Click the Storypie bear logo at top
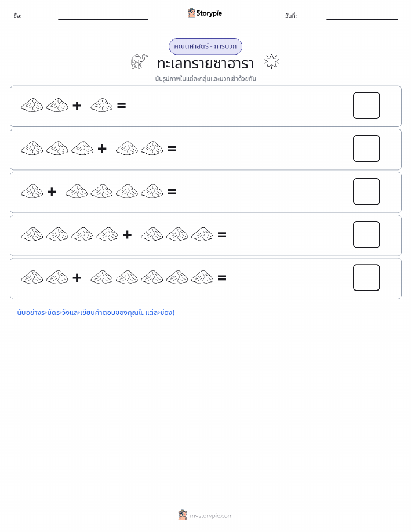The height and width of the screenshot is (532, 411). (192, 13)
